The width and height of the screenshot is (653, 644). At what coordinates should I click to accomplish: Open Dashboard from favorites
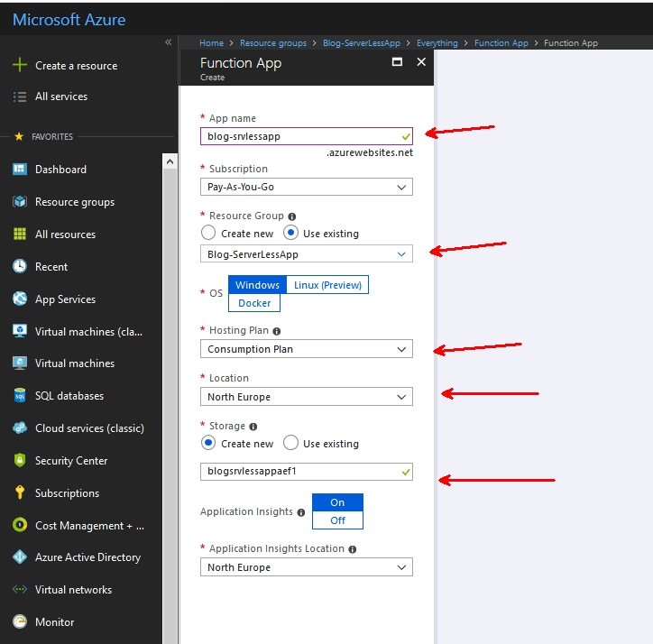(x=60, y=170)
